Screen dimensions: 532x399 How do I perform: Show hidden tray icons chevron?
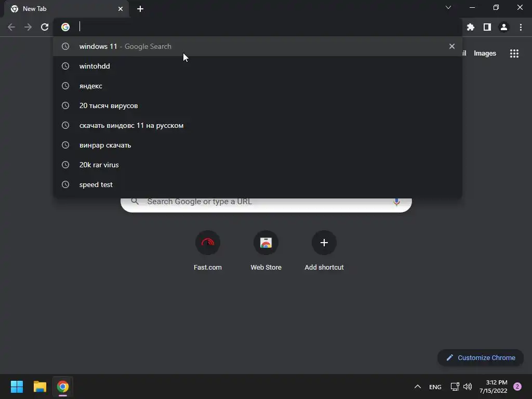(418, 387)
